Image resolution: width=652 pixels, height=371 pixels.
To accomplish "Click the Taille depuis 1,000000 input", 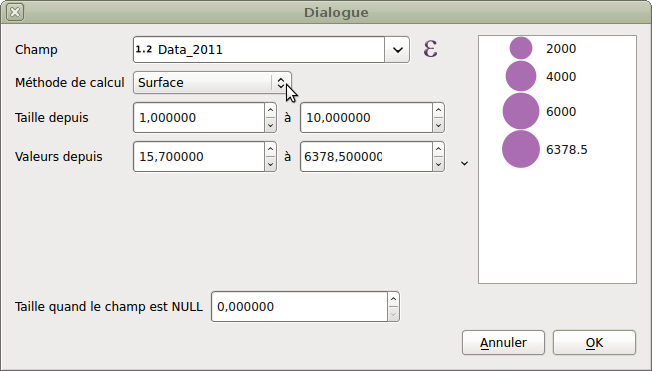I will (x=199, y=118).
